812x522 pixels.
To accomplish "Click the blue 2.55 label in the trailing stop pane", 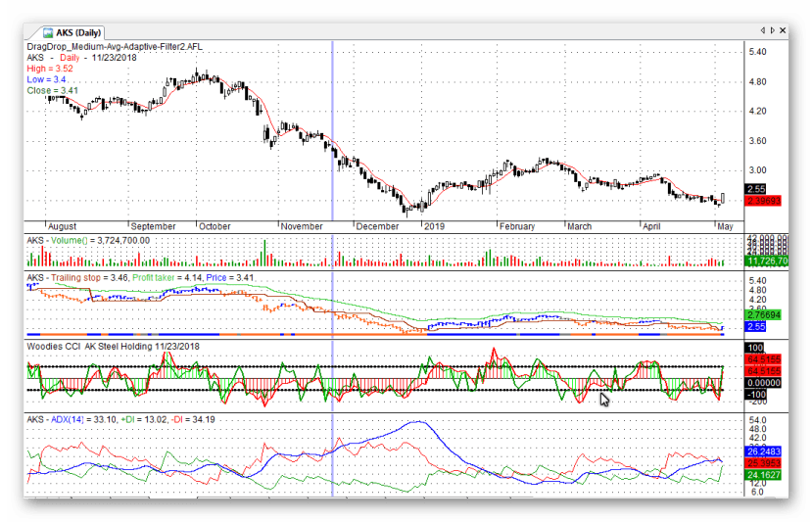I will click(x=755, y=327).
